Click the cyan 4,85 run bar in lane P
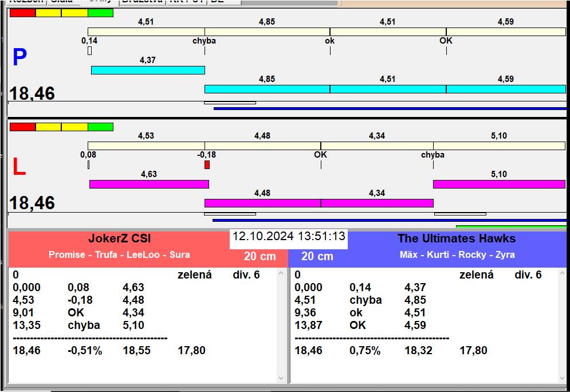 (x=267, y=89)
